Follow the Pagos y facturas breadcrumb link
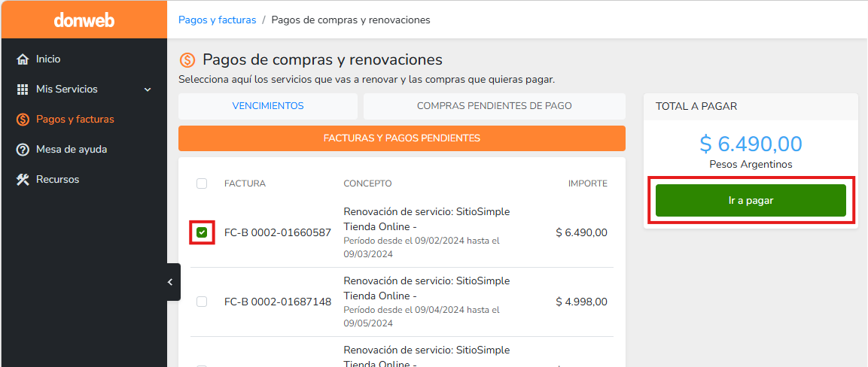Image resolution: width=868 pixels, height=367 pixels. (217, 20)
